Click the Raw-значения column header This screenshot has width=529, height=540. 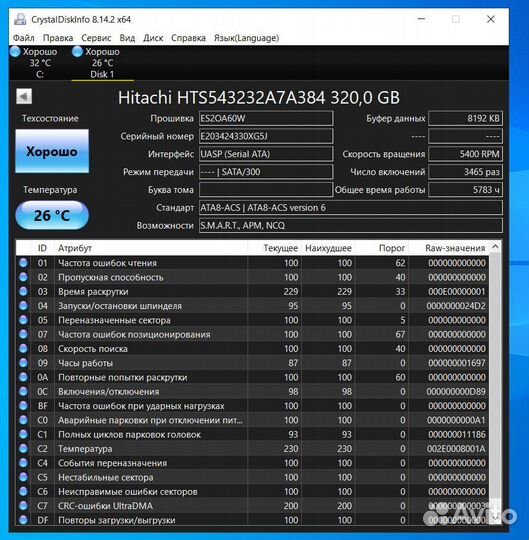(x=449, y=248)
